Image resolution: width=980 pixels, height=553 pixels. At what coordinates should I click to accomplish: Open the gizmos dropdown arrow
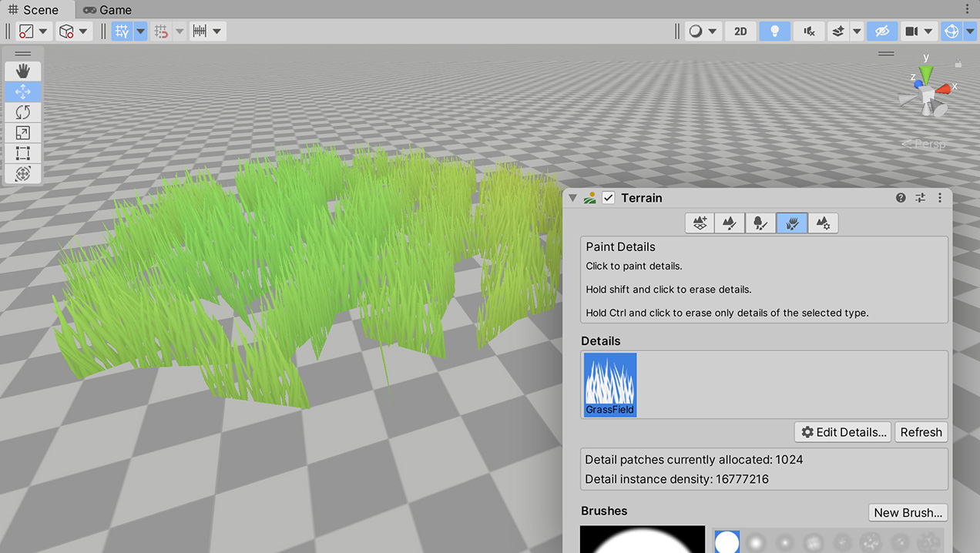[968, 31]
